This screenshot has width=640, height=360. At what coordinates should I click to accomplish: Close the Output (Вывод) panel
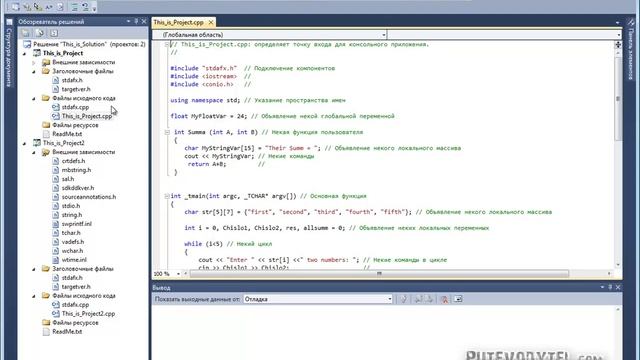[x=618, y=287]
